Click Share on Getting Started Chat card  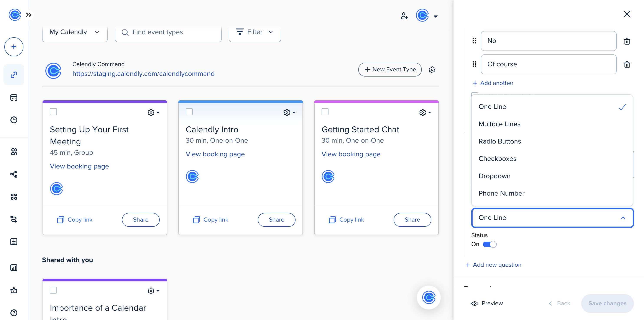coord(412,220)
